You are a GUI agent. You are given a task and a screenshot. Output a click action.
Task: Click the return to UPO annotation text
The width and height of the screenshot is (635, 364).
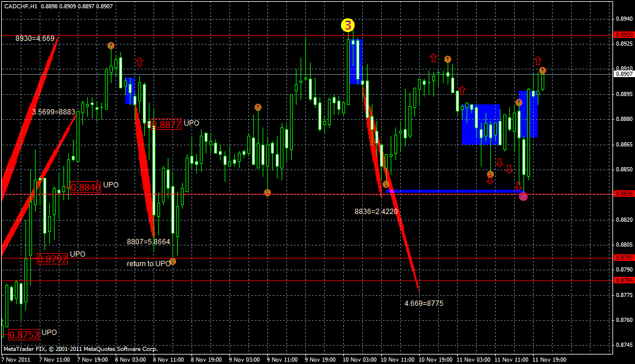click(147, 263)
